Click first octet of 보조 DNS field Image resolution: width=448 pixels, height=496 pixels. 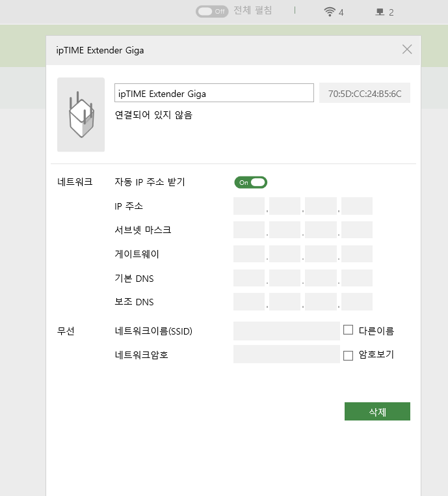(249, 301)
